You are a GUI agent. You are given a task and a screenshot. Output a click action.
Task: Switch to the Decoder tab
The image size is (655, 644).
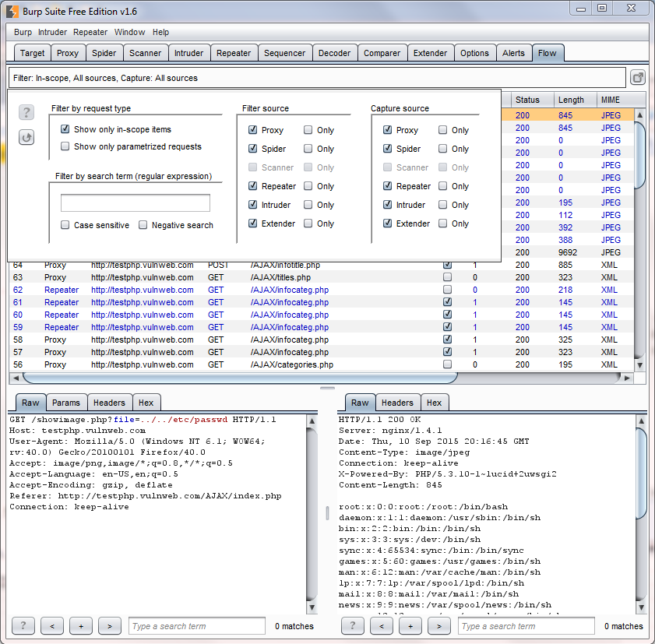(x=334, y=53)
